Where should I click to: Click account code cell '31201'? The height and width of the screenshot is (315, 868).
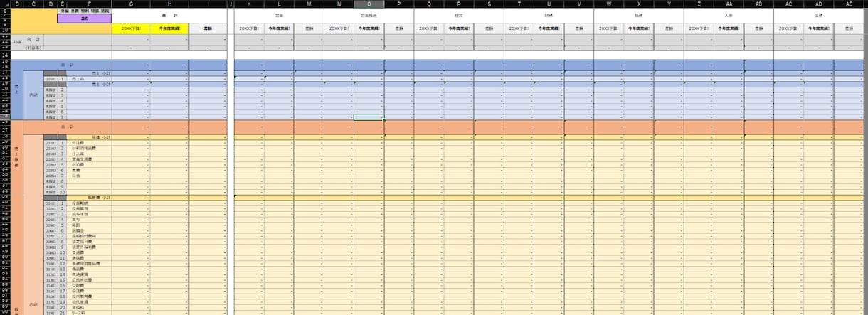[51, 274]
